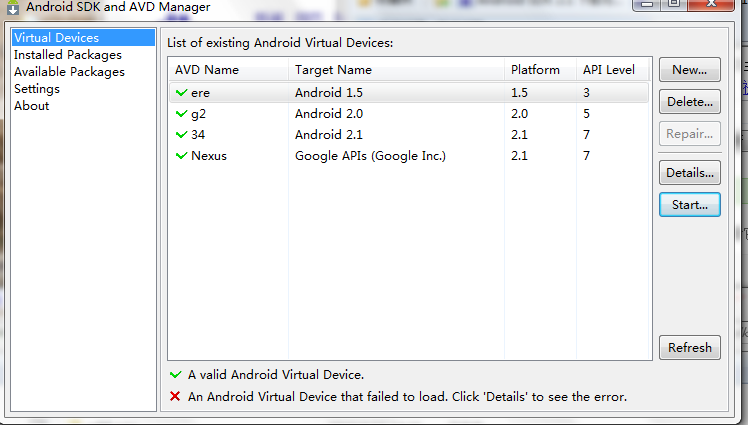Screen dimensions: 748x425
Task: Click the green checkmark beside 34
Action: [181, 135]
